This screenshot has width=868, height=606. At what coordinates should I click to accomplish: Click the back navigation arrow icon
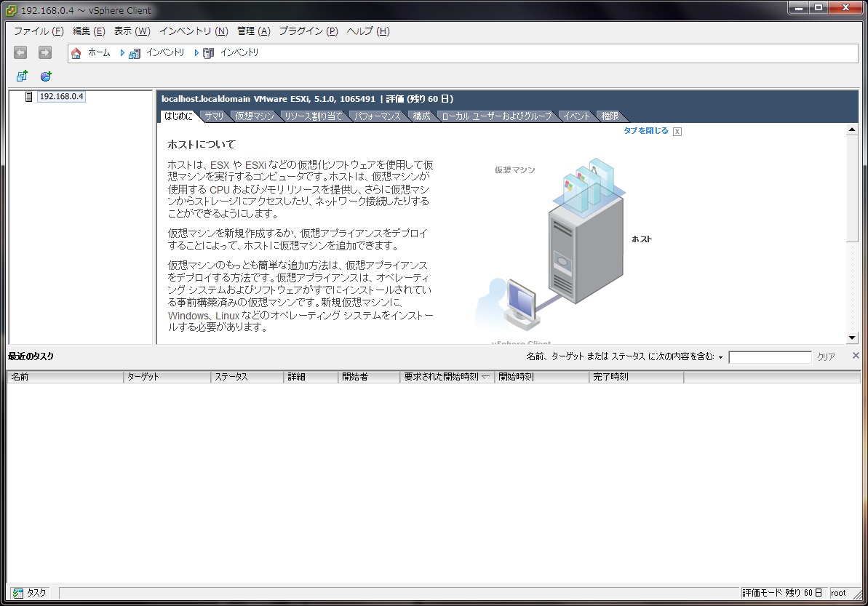(20, 52)
